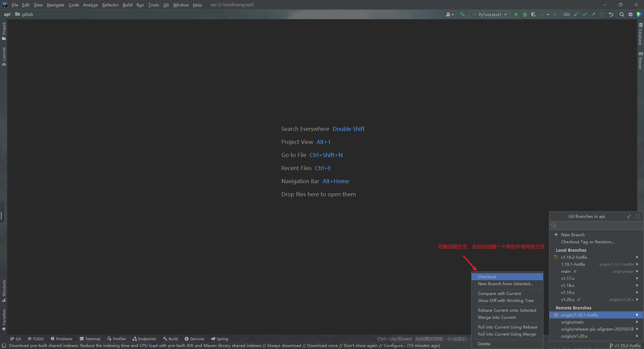
Task: Choose Delete from the branch menu
Action: click(x=507, y=344)
